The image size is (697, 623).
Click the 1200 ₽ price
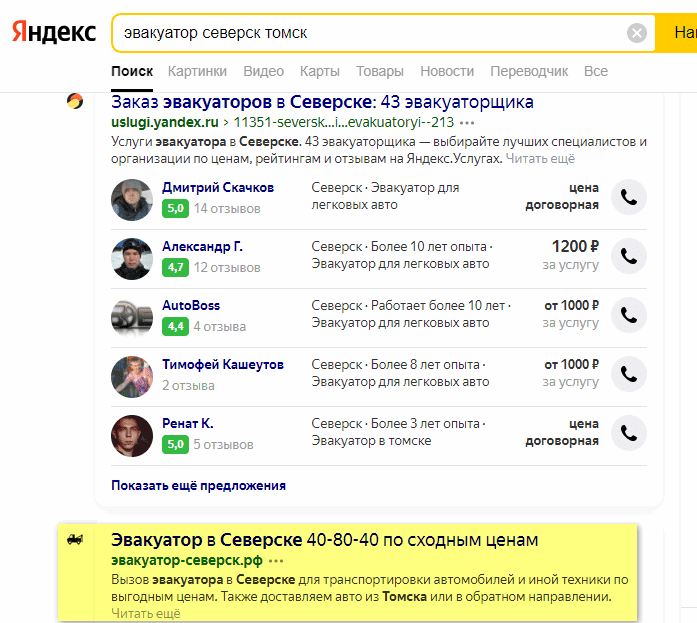click(575, 246)
